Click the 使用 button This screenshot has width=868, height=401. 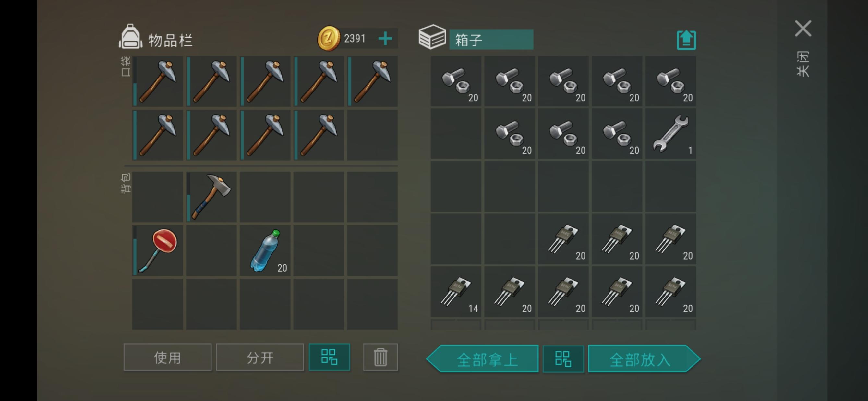coord(167,357)
